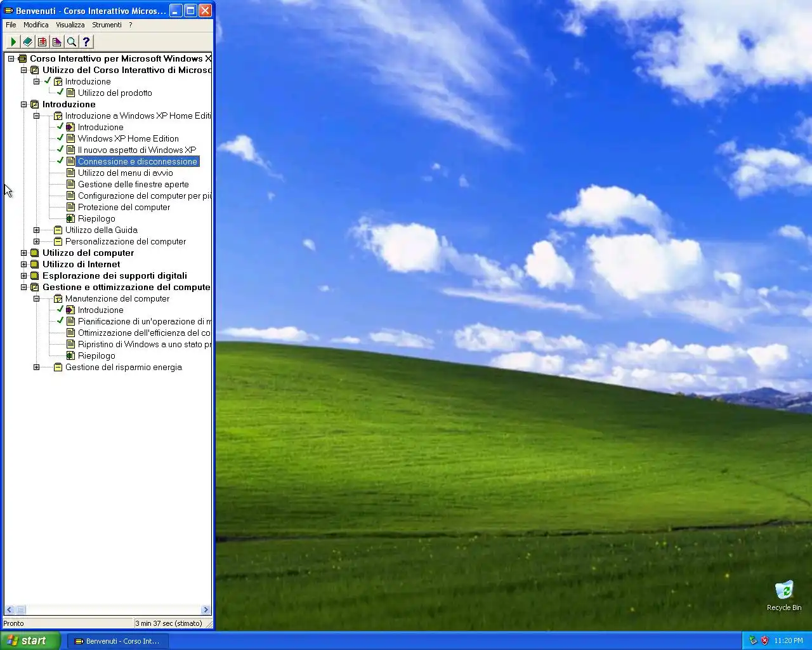The height and width of the screenshot is (650, 812).
Task: Click the icon beside Personalizzazione del computer
Action: 58,241
